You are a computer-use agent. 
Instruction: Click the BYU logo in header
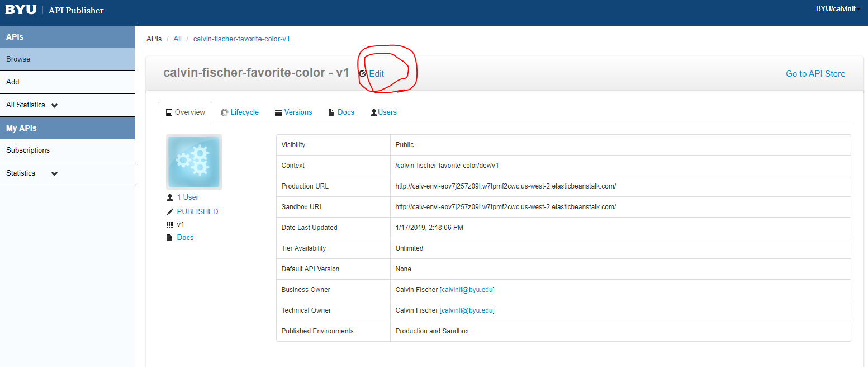point(21,10)
